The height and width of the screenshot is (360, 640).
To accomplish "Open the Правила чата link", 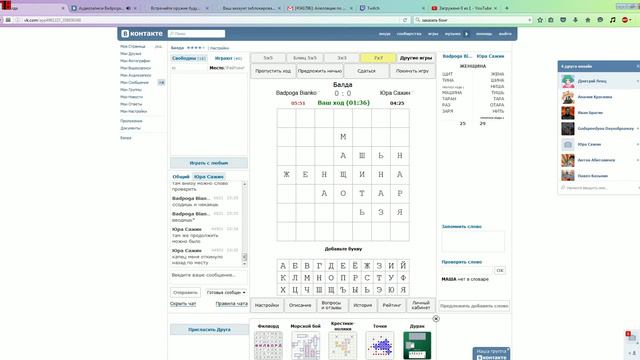I will [231, 304].
